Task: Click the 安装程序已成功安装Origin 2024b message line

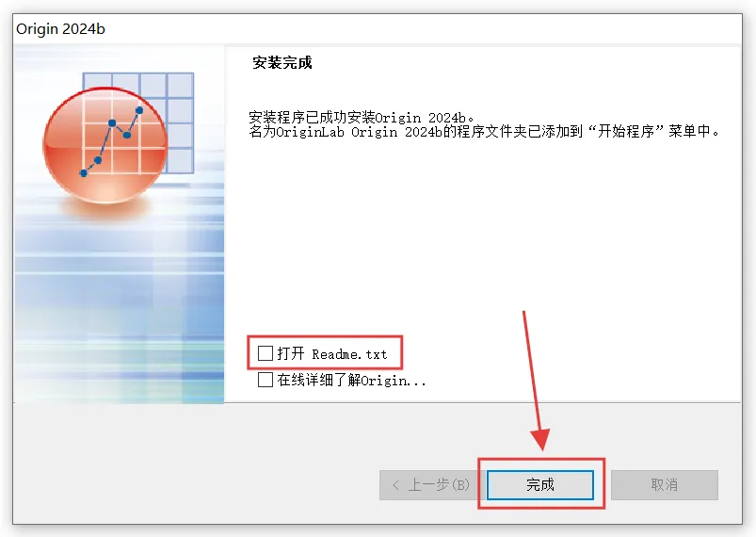Action: pyautogui.click(x=362, y=117)
